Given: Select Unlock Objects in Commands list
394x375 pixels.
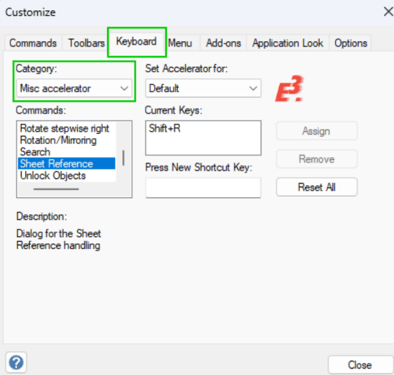Looking at the screenshot, I should click(x=67, y=176).
